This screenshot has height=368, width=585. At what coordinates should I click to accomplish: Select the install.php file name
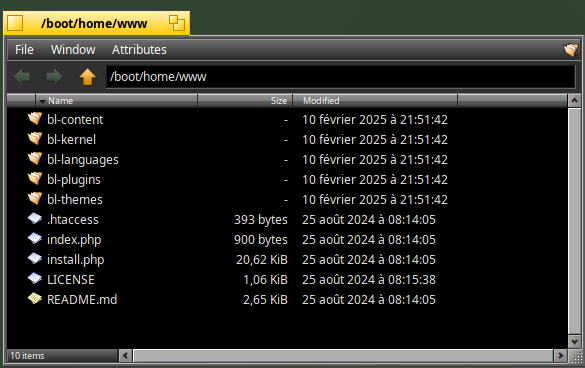tap(76, 260)
